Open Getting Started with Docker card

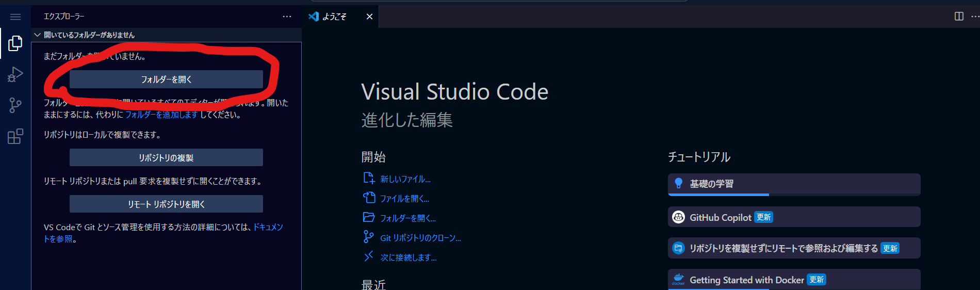pyautogui.click(x=794, y=279)
